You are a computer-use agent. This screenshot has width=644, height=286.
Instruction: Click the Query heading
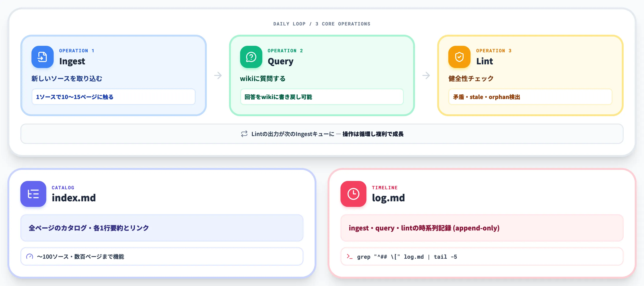[x=281, y=61]
